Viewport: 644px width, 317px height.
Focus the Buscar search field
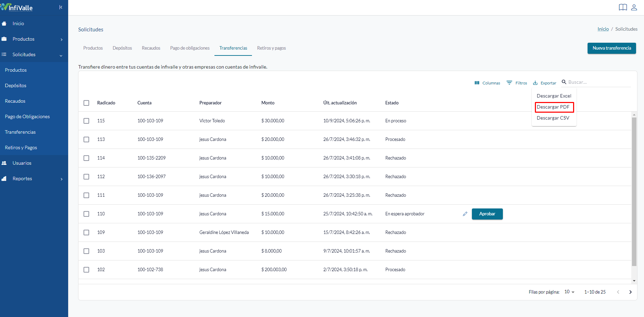coord(599,82)
